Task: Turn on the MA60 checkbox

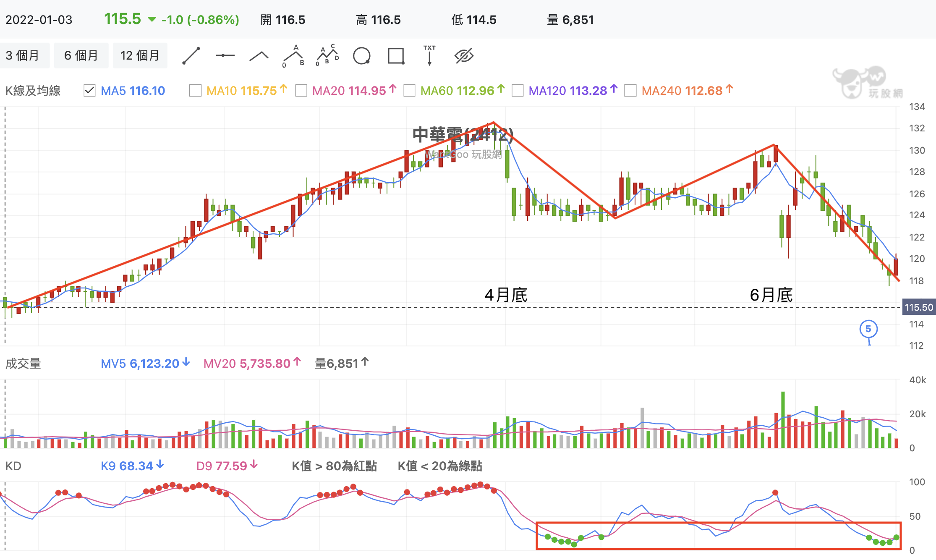Action: [x=409, y=91]
